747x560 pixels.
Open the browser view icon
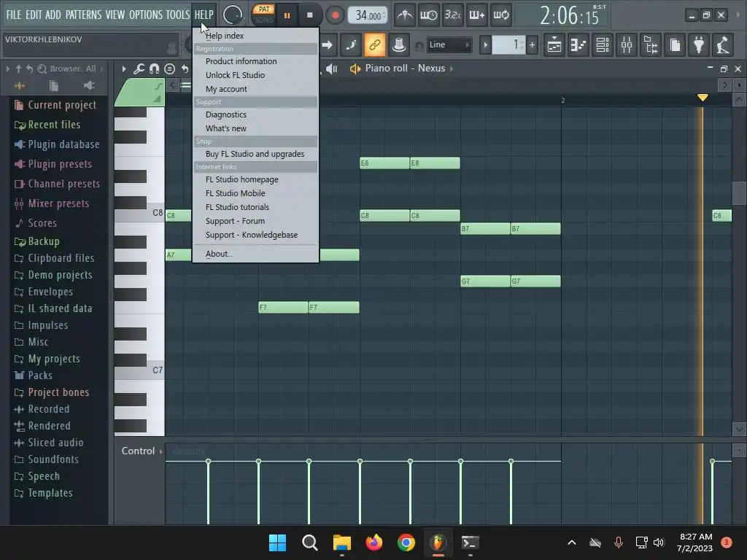point(651,45)
